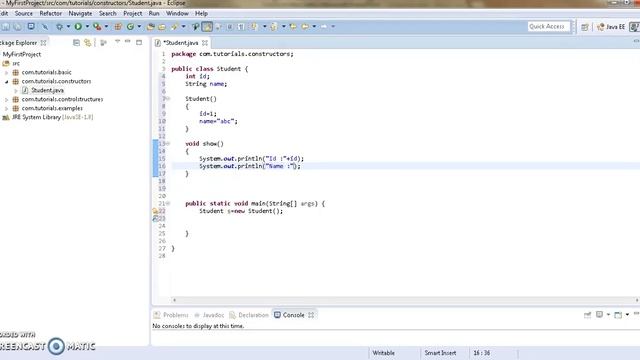Close the Package Explorer tab
The width and height of the screenshot is (640, 360).
(43, 42)
